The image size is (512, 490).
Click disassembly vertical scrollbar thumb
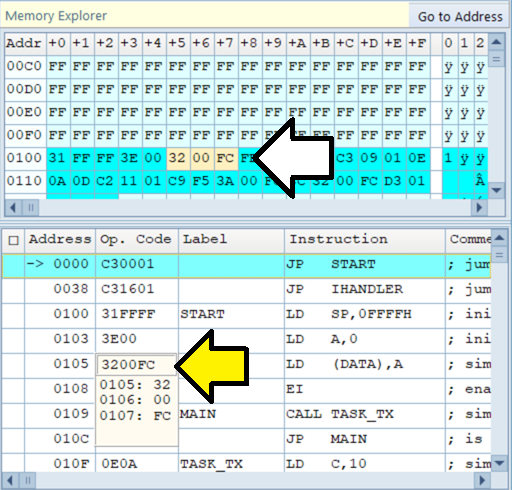499,255
